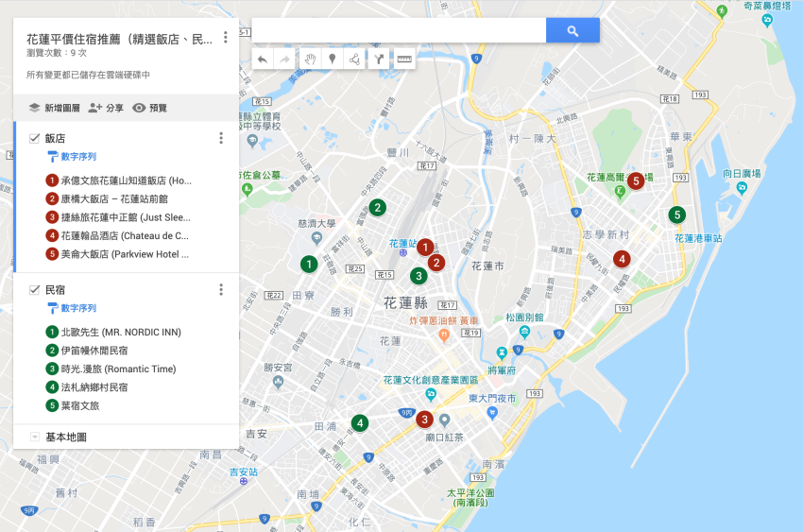Image resolution: width=803 pixels, height=532 pixels.
Task: Select 承億文旅花蓮山知道飯店 in the list
Action: [119, 180]
